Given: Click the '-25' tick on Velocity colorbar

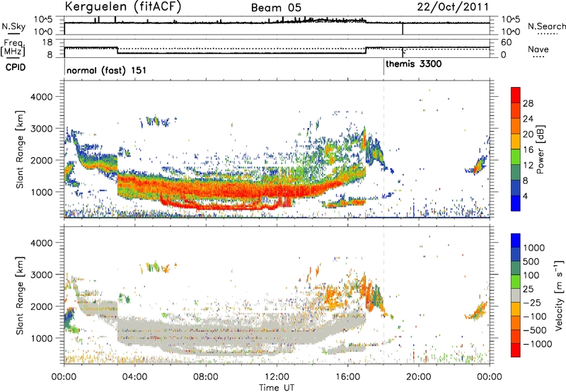Looking at the screenshot, I should click(533, 302).
